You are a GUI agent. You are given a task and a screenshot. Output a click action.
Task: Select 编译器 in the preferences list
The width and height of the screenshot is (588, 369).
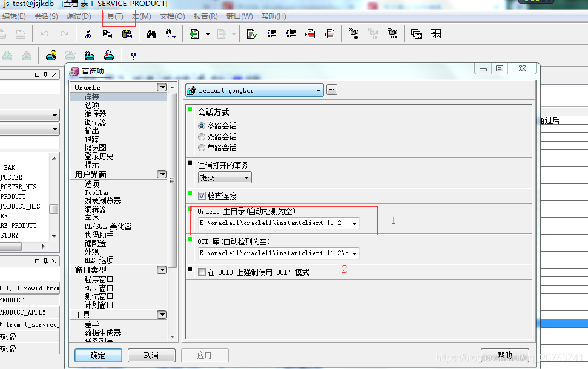pos(95,114)
